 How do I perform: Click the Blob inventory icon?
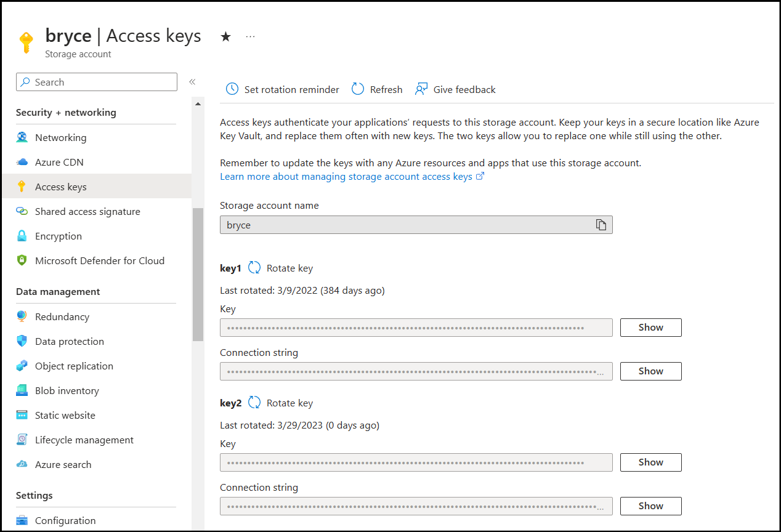pyautogui.click(x=22, y=390)
